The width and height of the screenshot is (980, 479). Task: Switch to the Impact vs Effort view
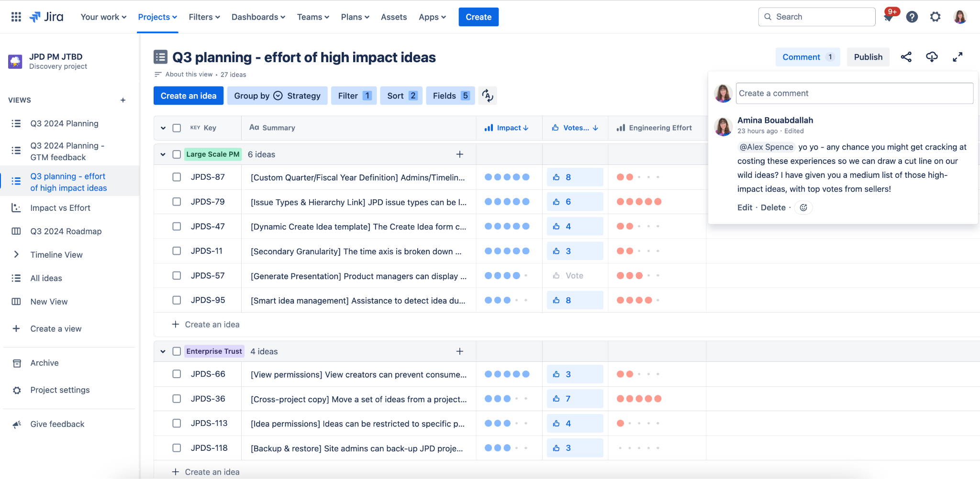(60, 208)
